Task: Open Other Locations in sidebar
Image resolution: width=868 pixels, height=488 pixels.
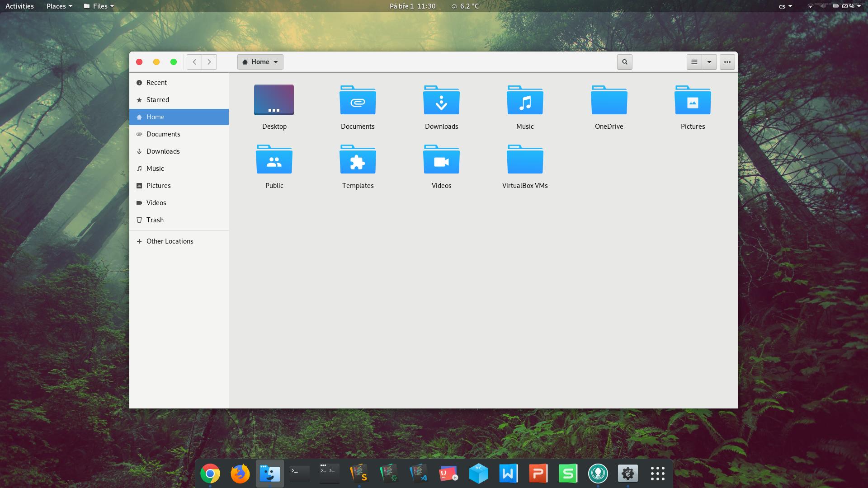Action: 170,241
